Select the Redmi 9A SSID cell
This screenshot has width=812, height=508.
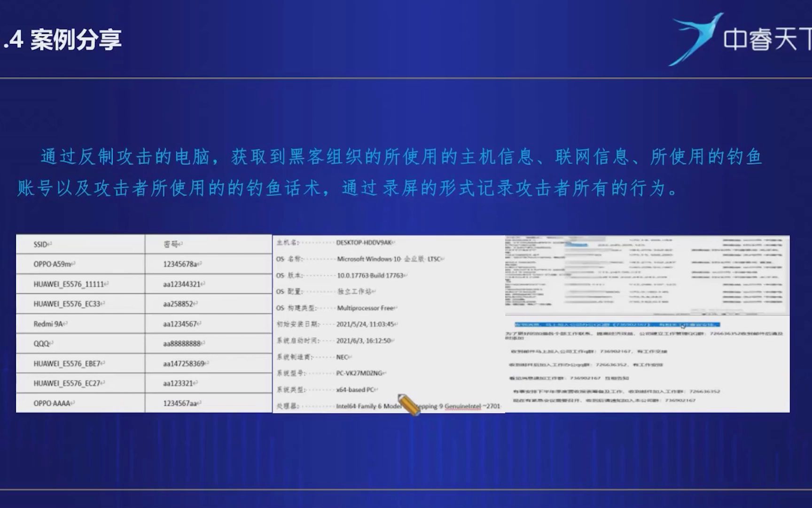pyautogui.click(x=80, y=324)
